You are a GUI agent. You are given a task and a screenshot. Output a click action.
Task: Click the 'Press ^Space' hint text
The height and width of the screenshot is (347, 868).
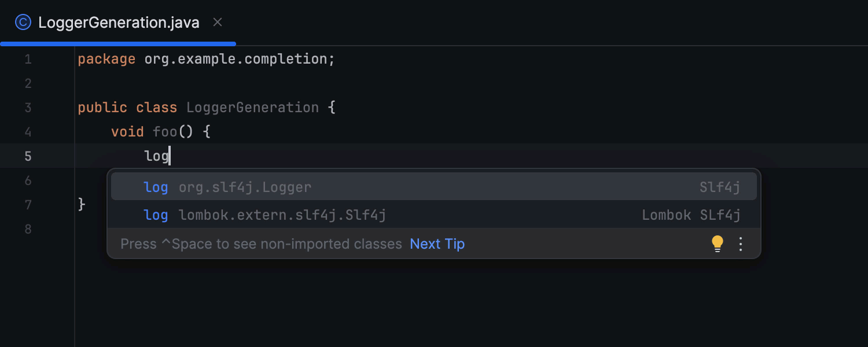[x=261, y=244]
